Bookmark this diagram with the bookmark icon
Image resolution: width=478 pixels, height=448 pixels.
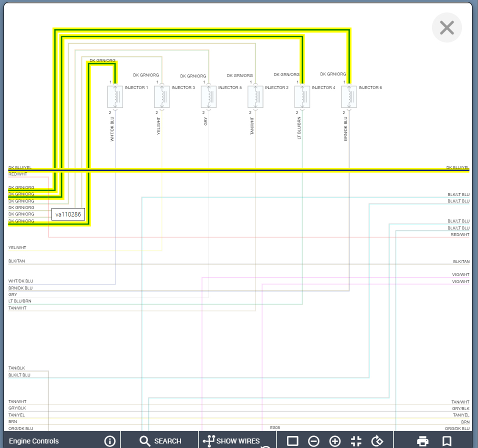(446, 441)
